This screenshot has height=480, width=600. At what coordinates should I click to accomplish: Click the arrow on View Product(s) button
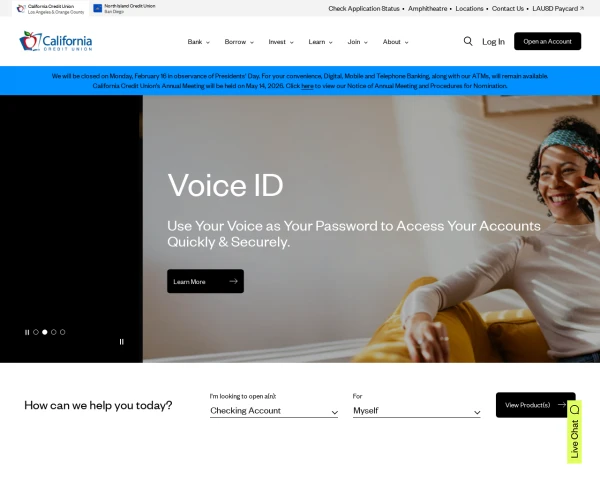tap(562, 405)
